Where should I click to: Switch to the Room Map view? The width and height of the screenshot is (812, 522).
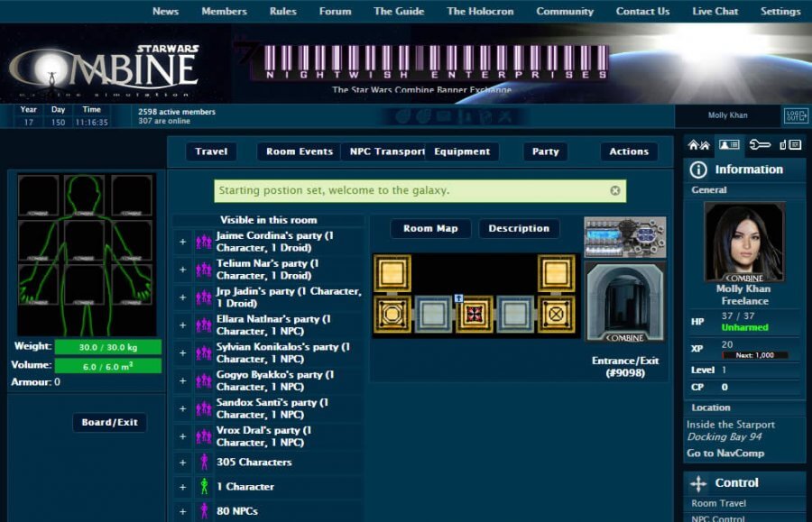pos(430,229)
